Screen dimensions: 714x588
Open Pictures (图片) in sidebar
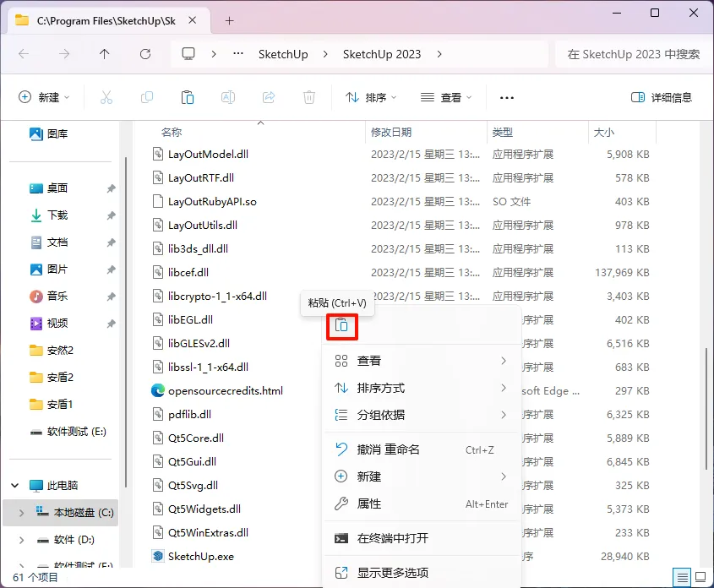click(49, 269)
